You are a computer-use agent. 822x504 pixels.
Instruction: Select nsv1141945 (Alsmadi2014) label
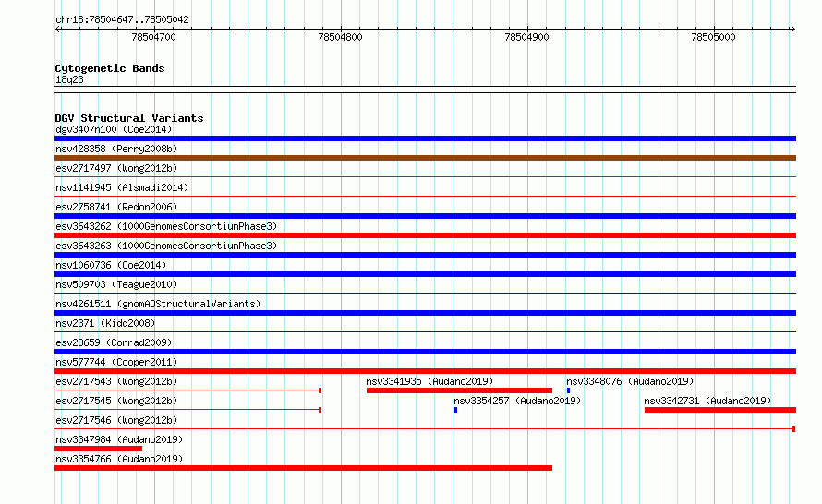pyautogui.click(x=122, y=187)
